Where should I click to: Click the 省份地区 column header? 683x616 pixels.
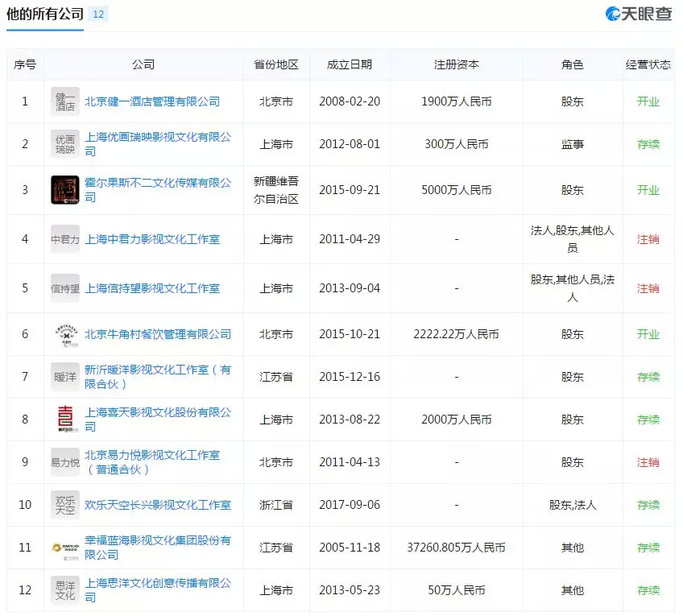point(276,64)
